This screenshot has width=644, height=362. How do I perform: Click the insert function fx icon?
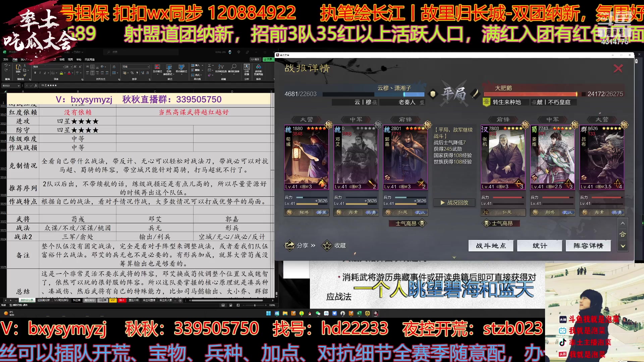36,85
